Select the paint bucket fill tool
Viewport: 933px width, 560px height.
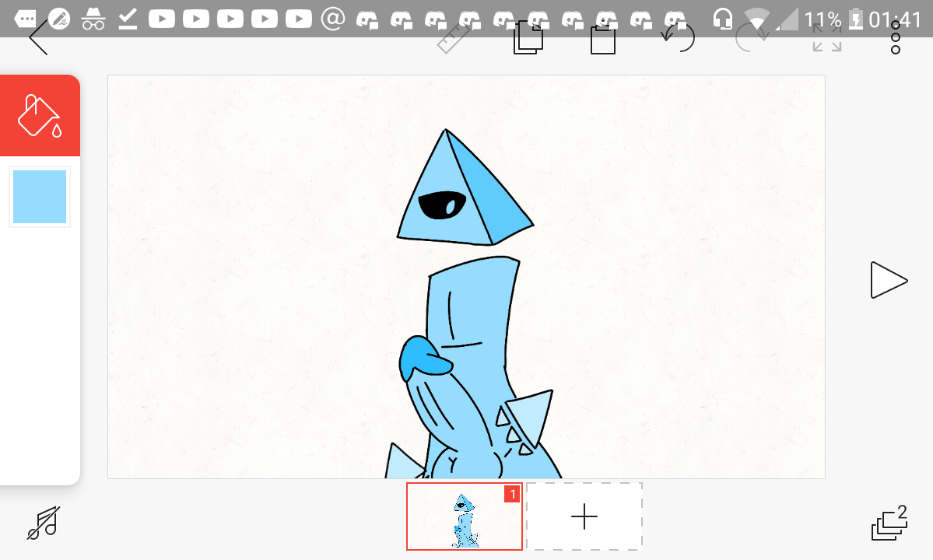(40, 116)
